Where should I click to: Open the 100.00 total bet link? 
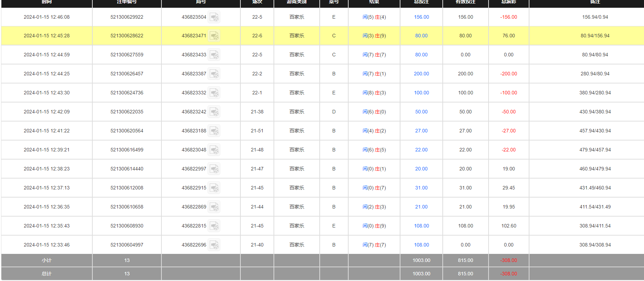click(421, 93)
